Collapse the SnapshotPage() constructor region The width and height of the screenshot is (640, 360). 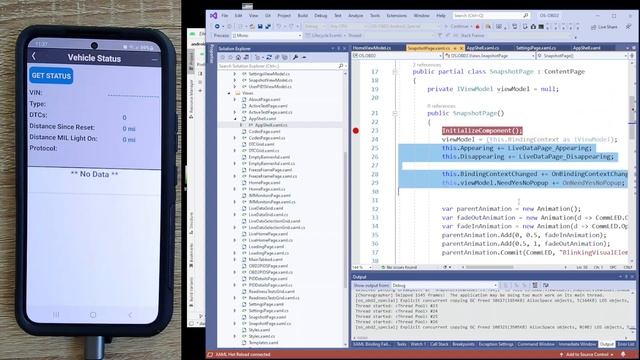(x=395, y=113)
